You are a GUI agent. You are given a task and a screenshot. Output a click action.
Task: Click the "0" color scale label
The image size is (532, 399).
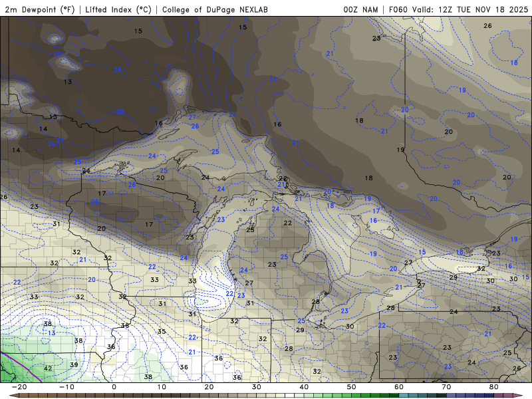(x=114, y=387)
